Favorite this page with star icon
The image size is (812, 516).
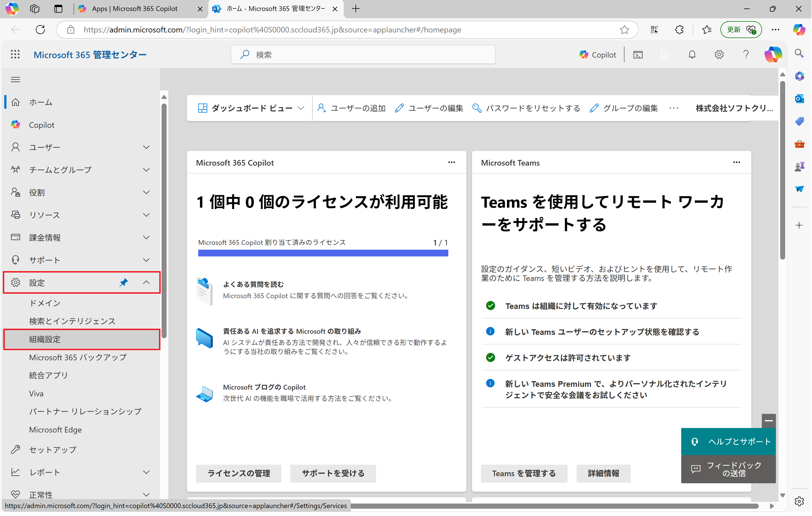pyautogui.click(x=625, y=30)
